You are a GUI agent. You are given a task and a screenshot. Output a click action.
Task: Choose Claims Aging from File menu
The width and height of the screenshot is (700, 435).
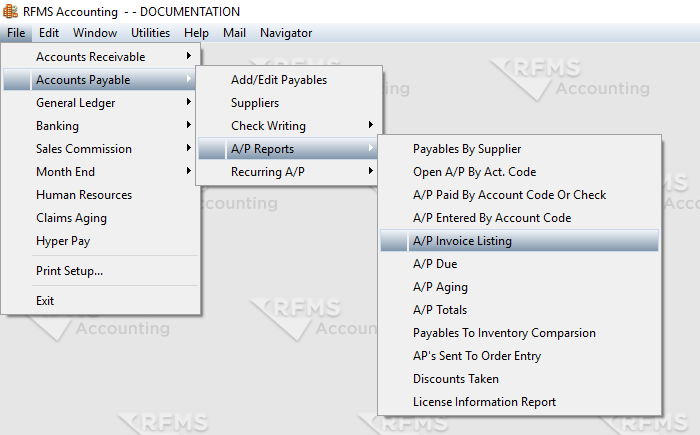tap(101, 218)
